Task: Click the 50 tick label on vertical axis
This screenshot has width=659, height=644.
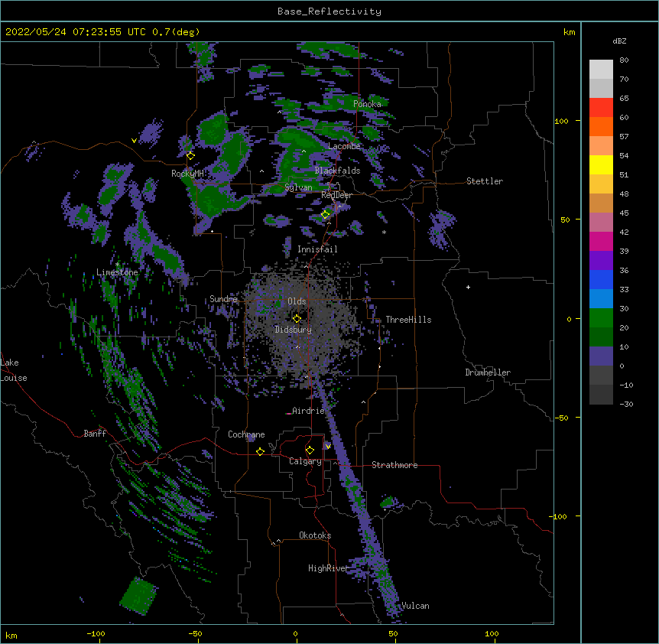Action: (x=565, y=220)
